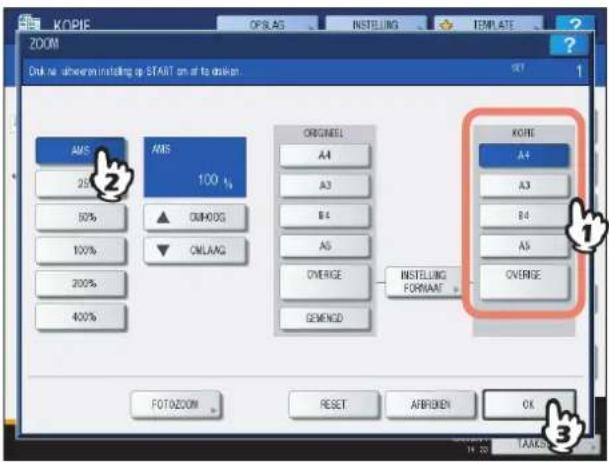The height and width of the screenshot is (462, 609).
Task: Select the 25% zoom preset
Action: 80,183
